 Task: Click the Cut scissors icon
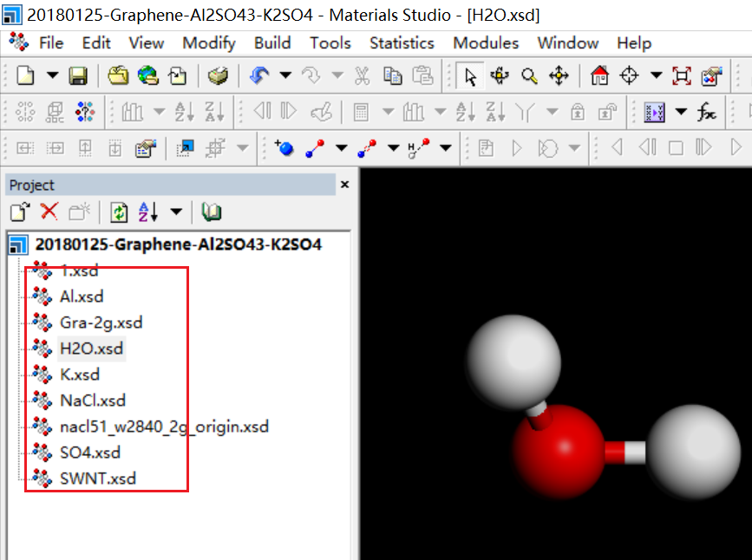pos(363,75)
